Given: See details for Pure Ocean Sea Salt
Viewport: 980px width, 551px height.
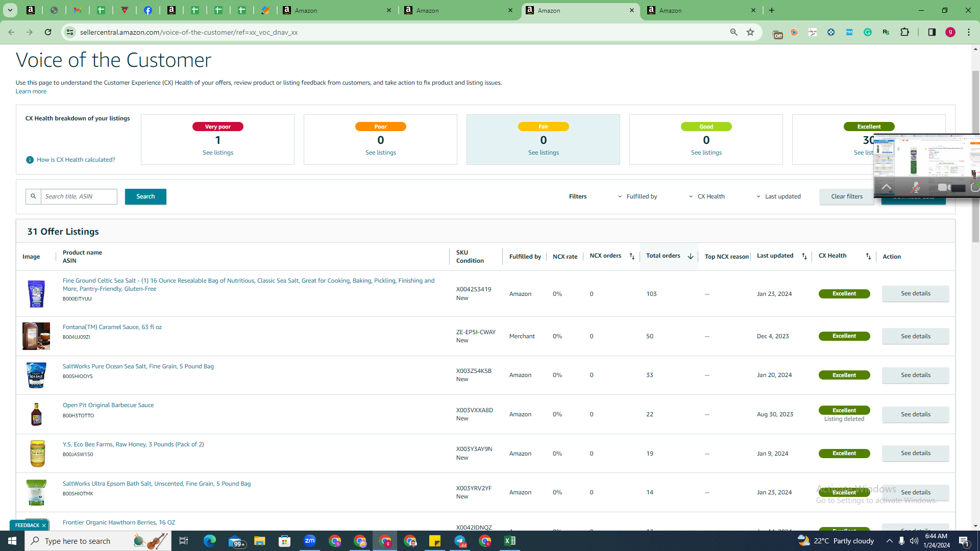Looking at the screenshot, I should click(x=916, y=375).
